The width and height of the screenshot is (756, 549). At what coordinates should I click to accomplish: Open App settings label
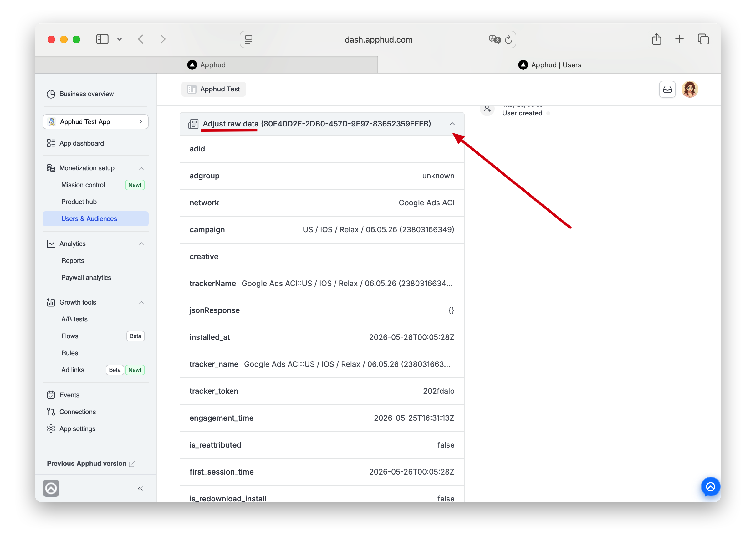click(77, 429)
